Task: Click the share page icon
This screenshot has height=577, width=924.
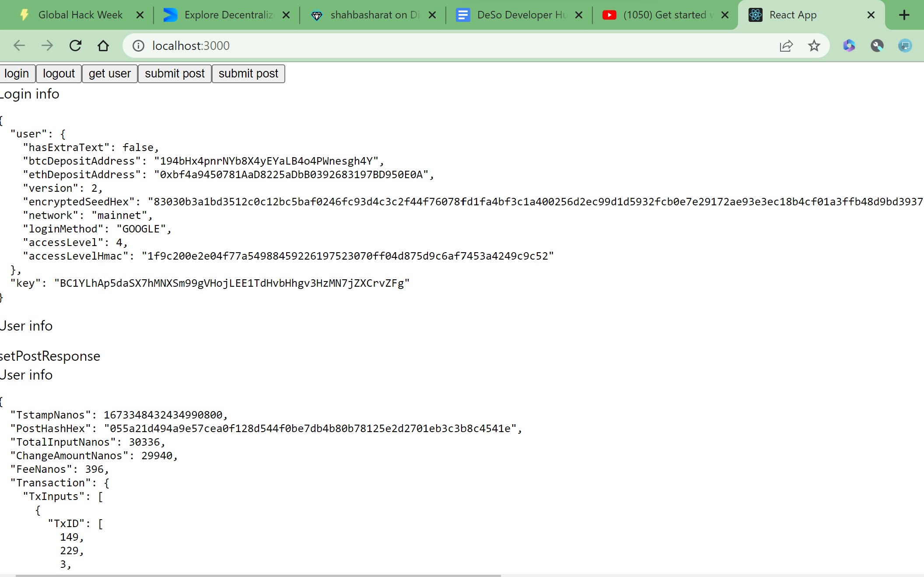Action: point(786,46)
